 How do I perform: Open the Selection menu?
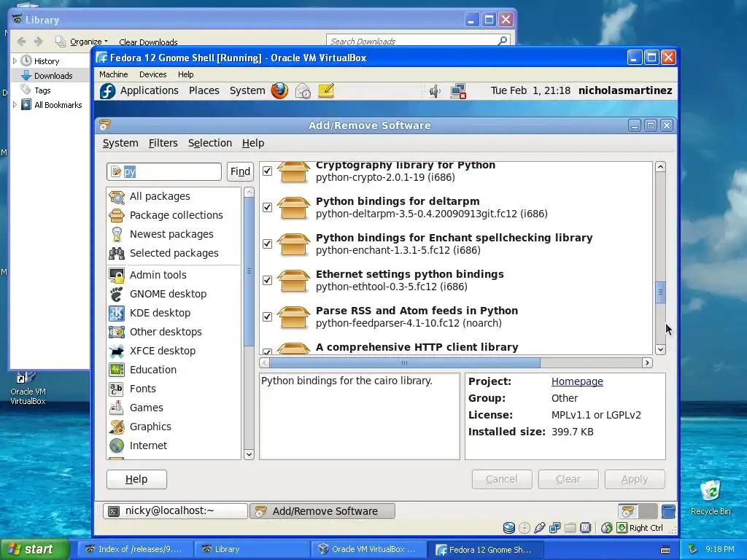point(210,143)
